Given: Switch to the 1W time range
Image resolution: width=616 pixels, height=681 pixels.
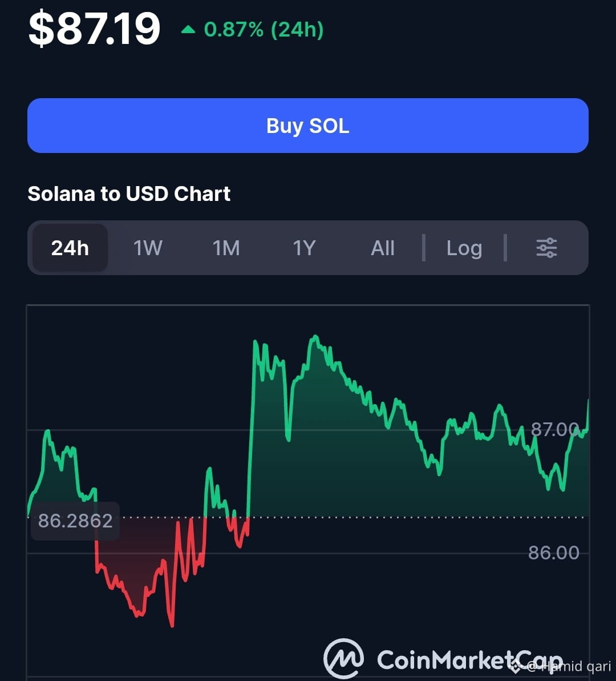Looking at the screenshot, I should pos(148,248).
